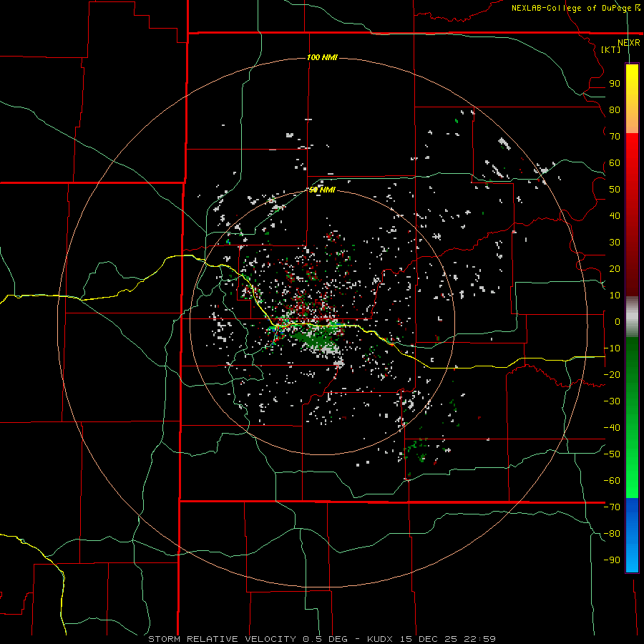This screenshot has width=644, height=644.
Task: Click the 'STORM RELATIVE VELOCITY 0.5 DEG' caption
Action: coord(248,639)
